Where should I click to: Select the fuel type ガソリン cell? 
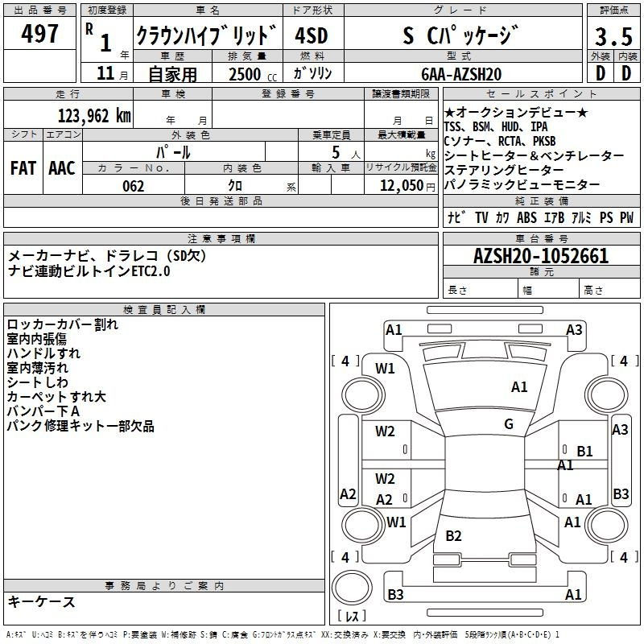click(x=312, y=73)
